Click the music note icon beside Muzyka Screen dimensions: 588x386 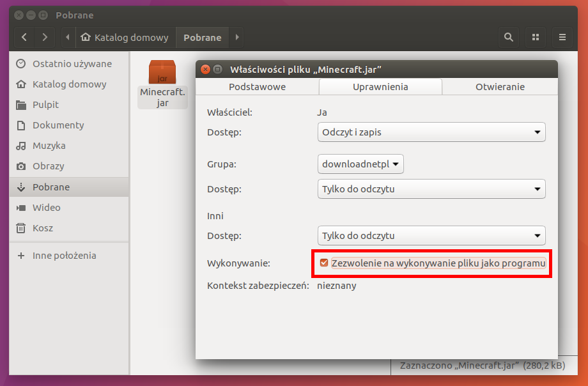click(21, 146)
